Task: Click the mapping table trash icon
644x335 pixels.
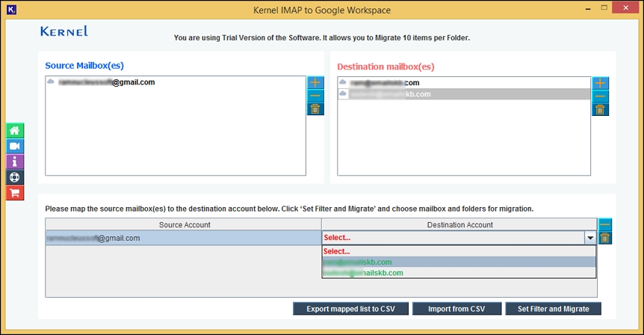Action: [605, 238]
